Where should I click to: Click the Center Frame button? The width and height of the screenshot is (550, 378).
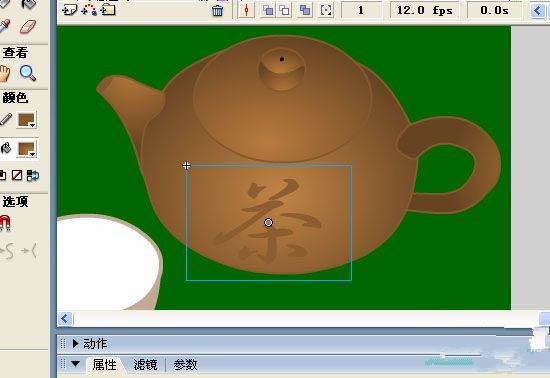tap(247, 10)
